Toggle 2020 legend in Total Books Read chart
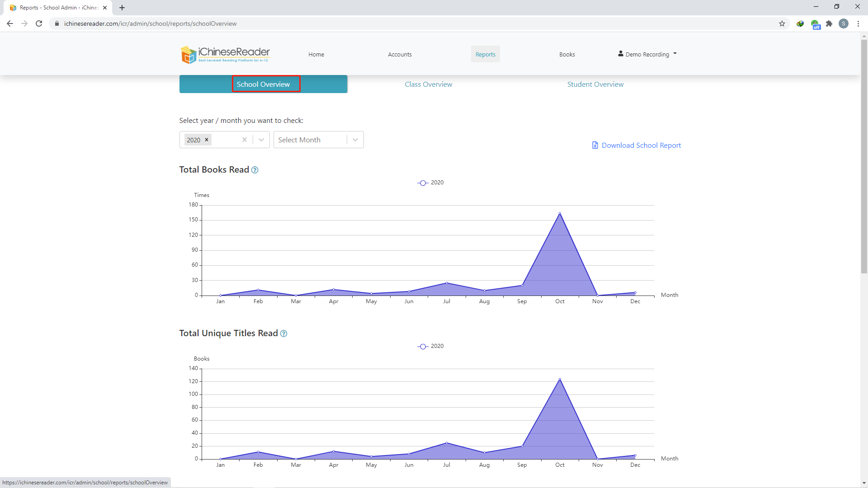 pos(430,183)
